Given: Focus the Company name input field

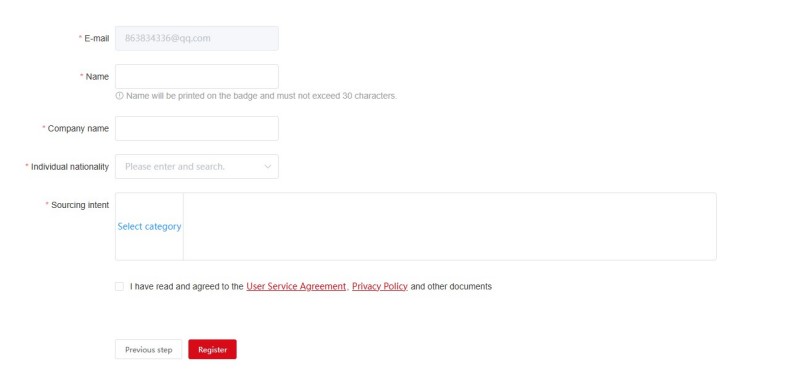Looking at the screenshot, I should click(197, 129).
